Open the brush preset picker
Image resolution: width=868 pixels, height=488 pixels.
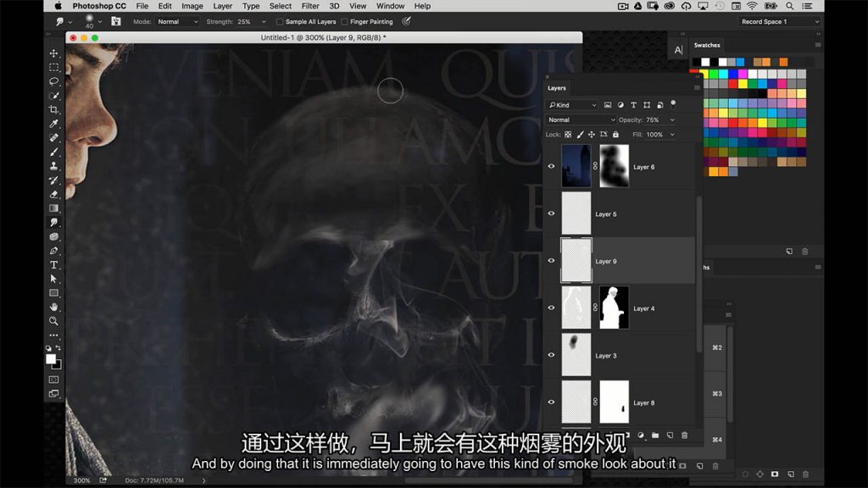coord(100,21)
